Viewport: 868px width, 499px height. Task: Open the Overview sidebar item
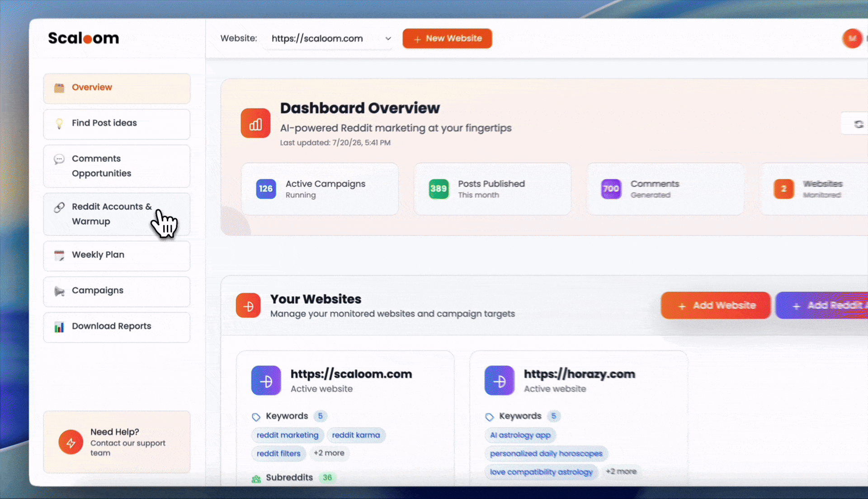pyautogui.click(x=117, y=88)
